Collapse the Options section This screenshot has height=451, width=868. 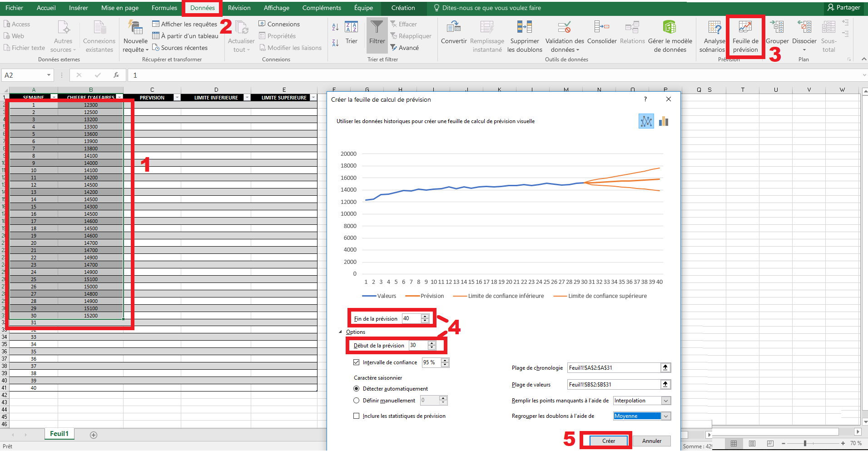[341, 332]
